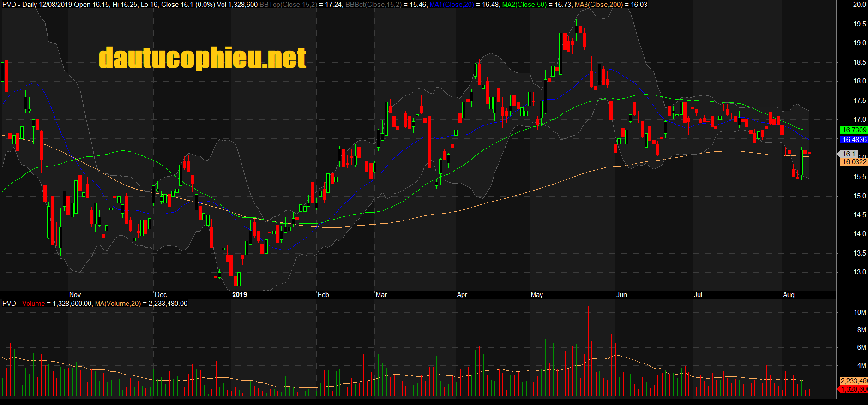868x405 pixels.
Task: Click the MA(Volume,20) label in volume pane
Action: point(118,304)
